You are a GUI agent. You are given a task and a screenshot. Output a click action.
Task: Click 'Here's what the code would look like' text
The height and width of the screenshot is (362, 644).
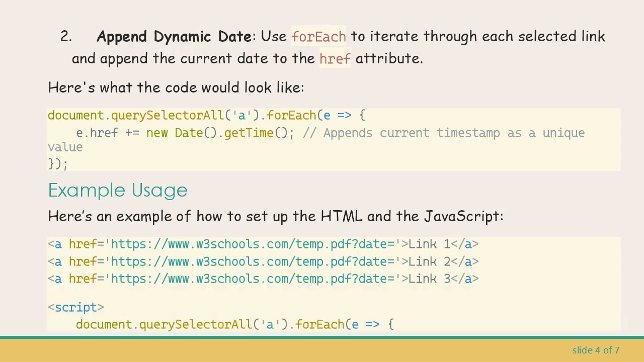coord(176,87)
